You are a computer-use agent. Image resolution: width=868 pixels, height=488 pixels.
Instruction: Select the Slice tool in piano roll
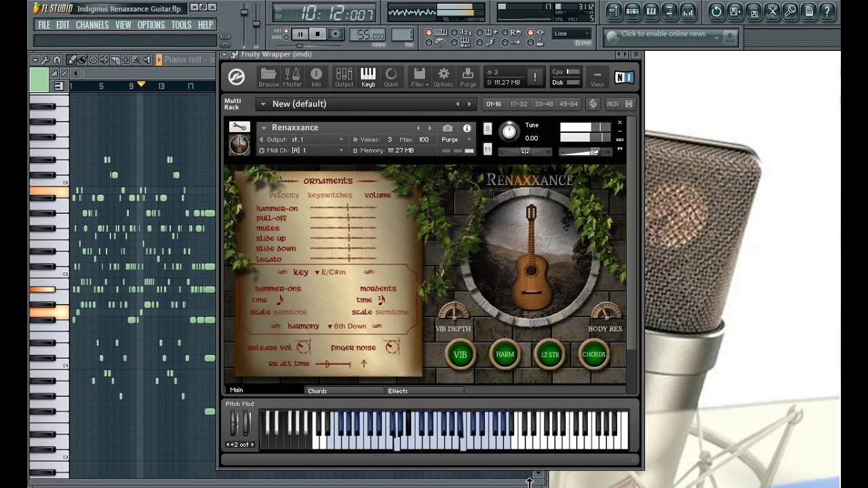(x=115, y=60)
